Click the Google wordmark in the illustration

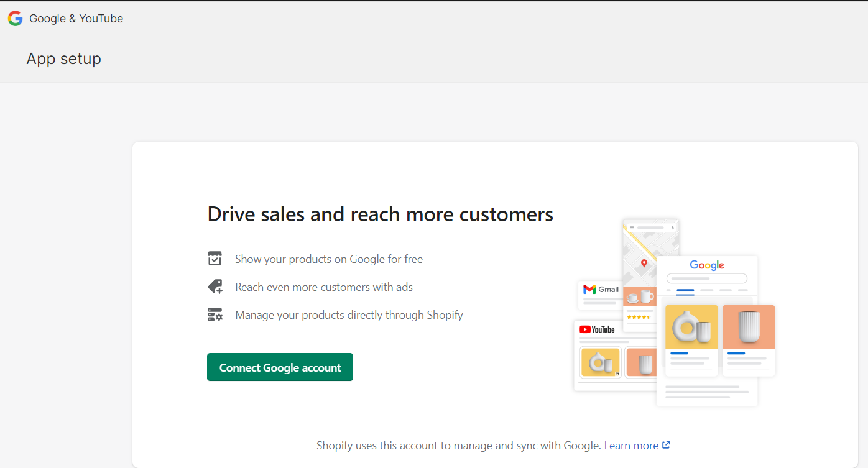[x=707, y=265]
